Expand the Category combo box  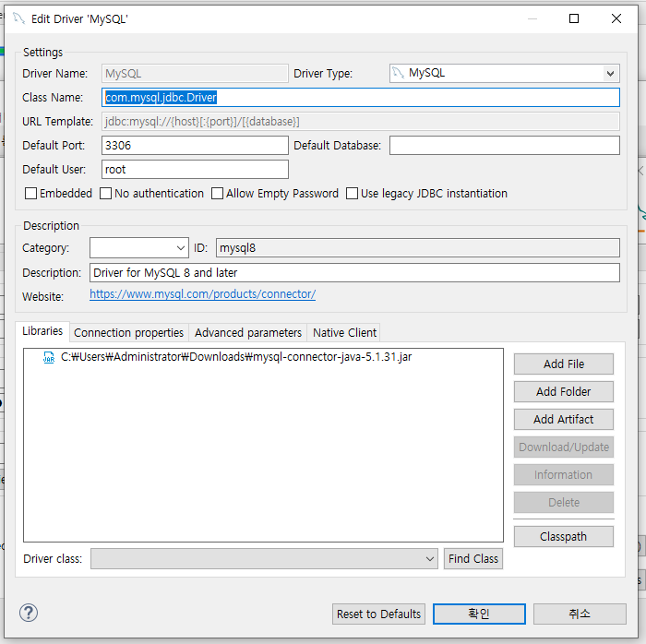pyautogui.click(x=181, y=248)
